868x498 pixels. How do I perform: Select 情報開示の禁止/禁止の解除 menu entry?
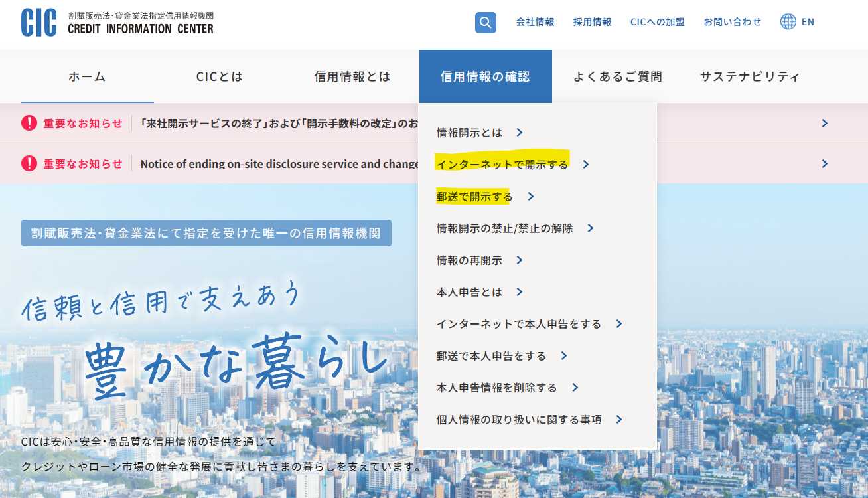pyautogui.click(x=504, y=228)
